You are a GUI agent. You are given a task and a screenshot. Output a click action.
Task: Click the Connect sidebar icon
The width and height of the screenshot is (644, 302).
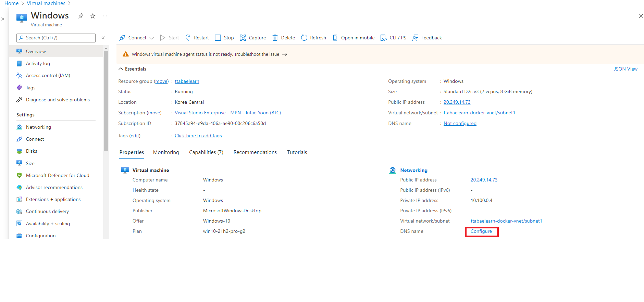(20, 139)
